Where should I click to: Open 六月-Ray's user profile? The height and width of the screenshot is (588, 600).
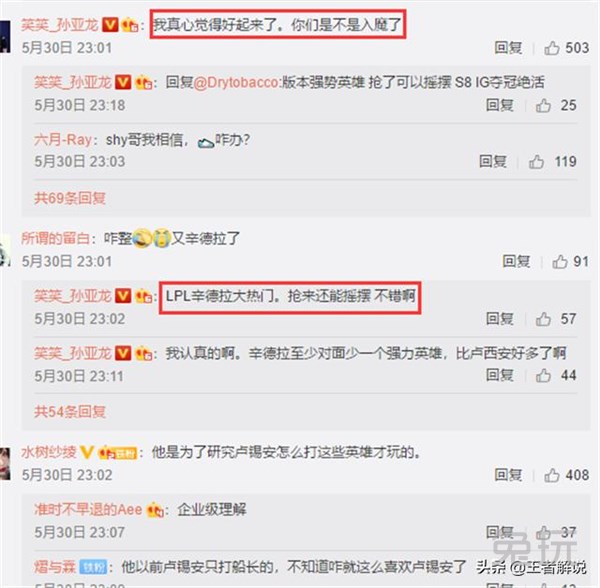pyautogui.click(x=63, y=140)
